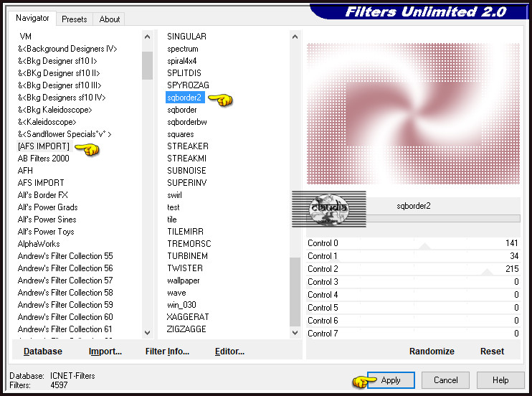Select &<Sandflower Specials°v°> category
This screenshot has width=532, height=396.
click(x=65, y=134)
